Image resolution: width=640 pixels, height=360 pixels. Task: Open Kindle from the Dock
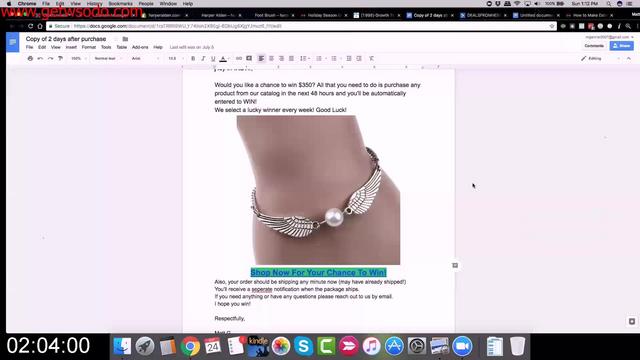click(x=258, y=346)
